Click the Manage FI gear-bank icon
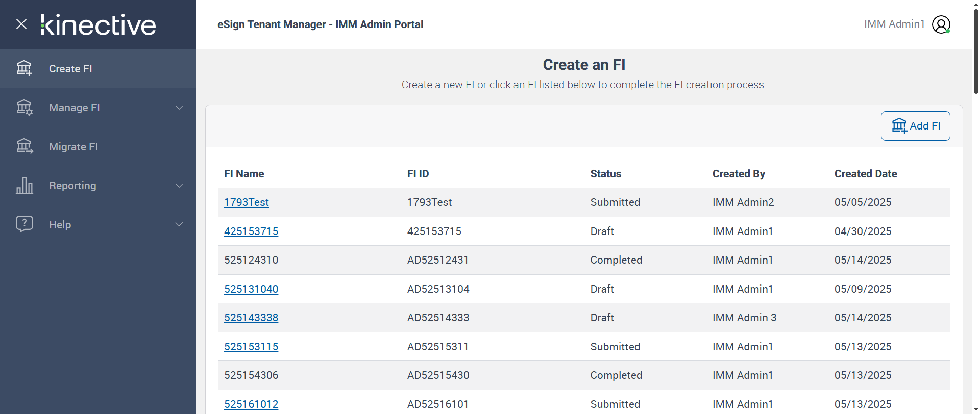The image size is (980, 414). tap(24, 108)
